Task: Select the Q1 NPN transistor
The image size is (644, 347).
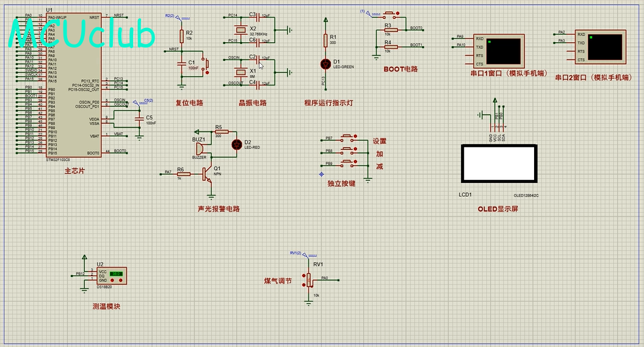Action: 208,174
